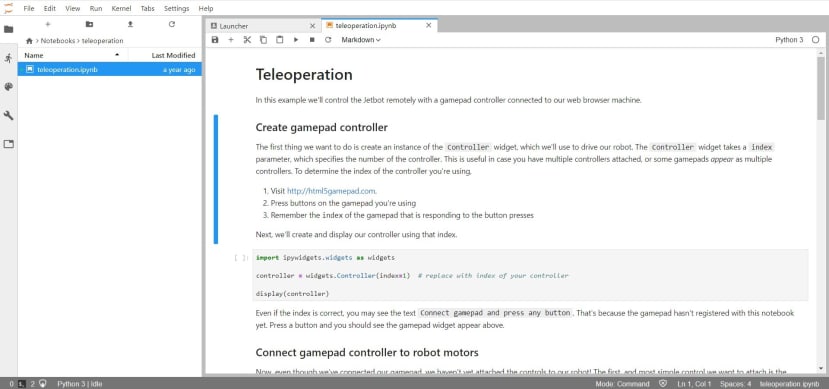This screenshot has width=829, height=389.
Task: Click Ln 1, Col 1 in status bar
Action: [694, 384]
